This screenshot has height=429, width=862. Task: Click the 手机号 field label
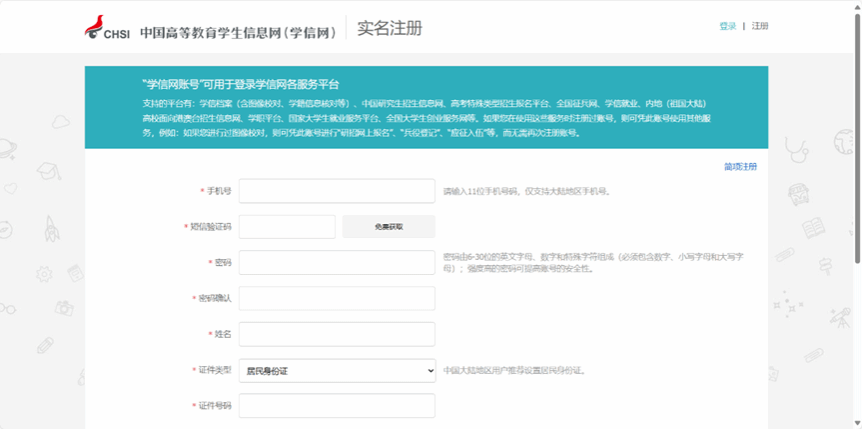tap(218, 191)
